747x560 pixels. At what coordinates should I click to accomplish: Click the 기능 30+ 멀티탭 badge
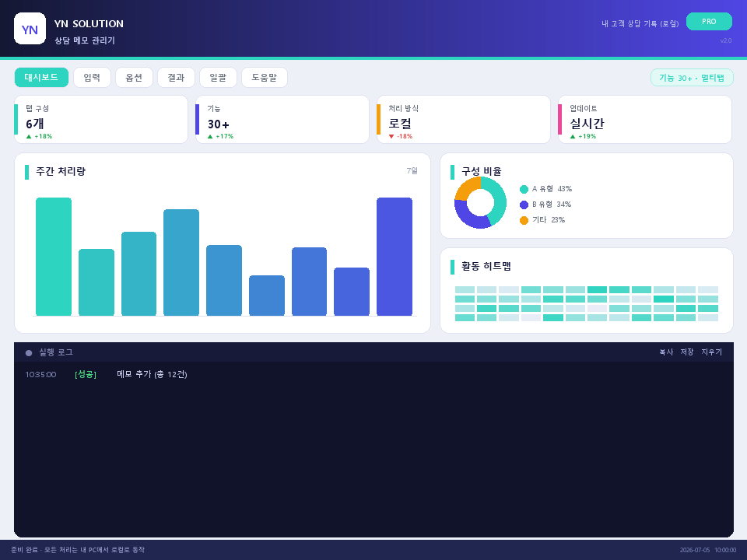click(x=692, y=78)
